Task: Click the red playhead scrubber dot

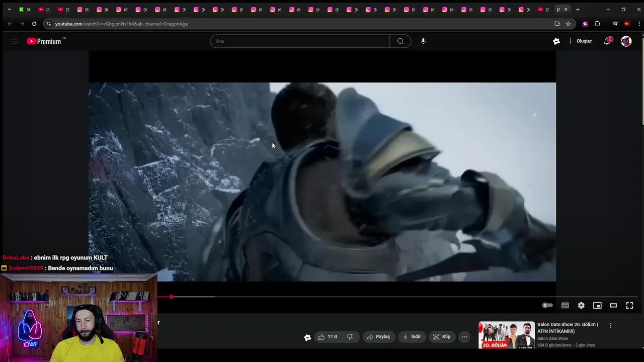Action: [x=171, y=297]
